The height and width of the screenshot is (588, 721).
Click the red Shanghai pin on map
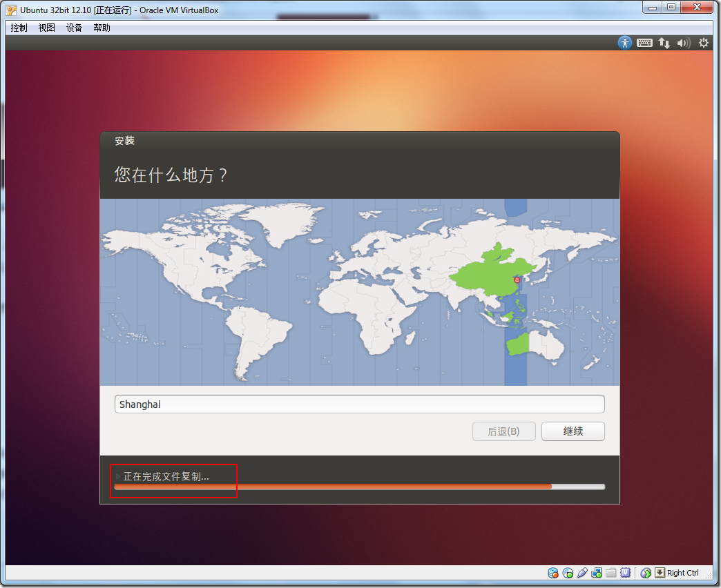coord(517,280)
